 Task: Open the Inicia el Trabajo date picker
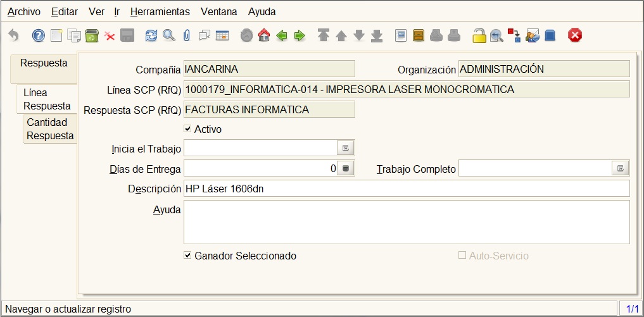click(x=346, y=148)
